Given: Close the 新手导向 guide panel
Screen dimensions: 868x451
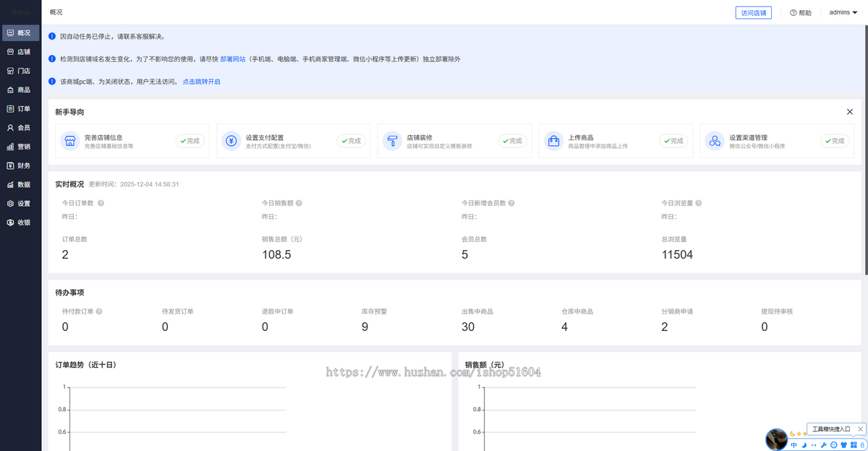Looking at the screenshot, I should (x=850, y=112).
